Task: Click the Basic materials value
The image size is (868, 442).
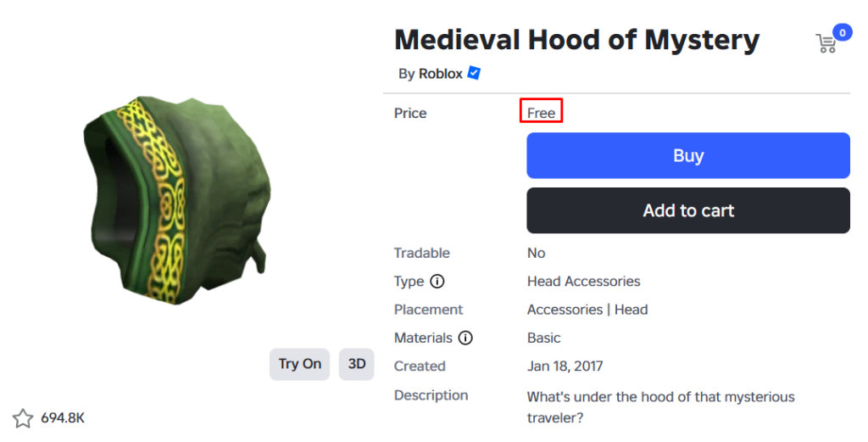Action: point(543,338)
